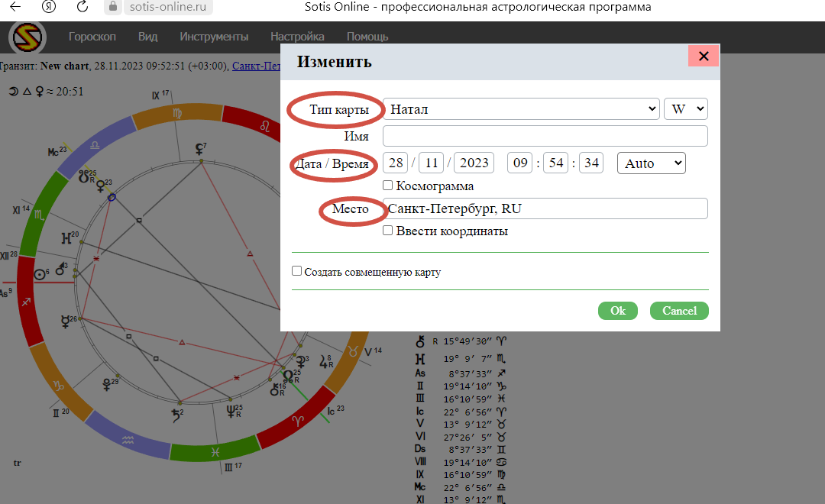825x504 pixels.
Task: Click the Sotis logo icon
Action: (x=27, y=37)
